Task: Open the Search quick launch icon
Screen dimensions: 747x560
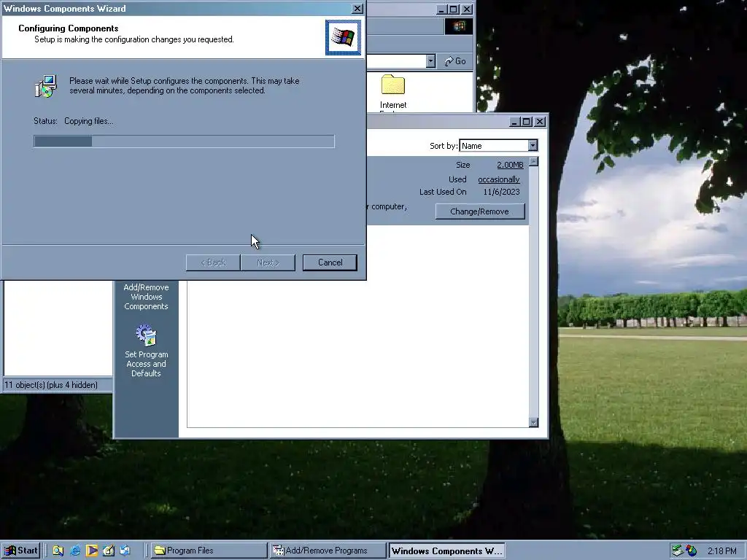Action: (58, 551)
